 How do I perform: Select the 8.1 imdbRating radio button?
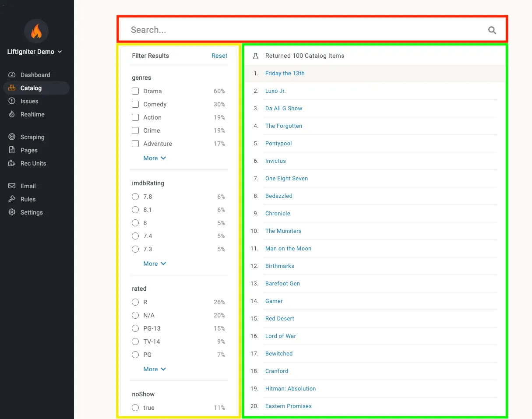coord(135,210)
